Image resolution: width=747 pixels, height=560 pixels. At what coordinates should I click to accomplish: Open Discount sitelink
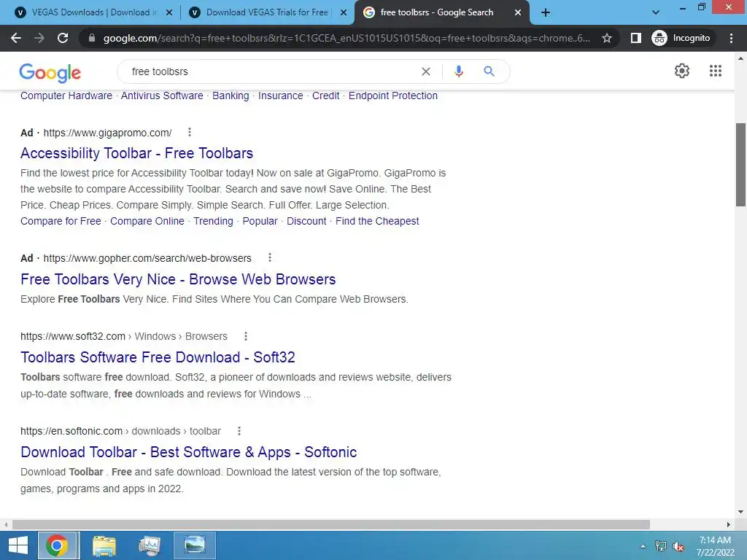tap(306, 221)
